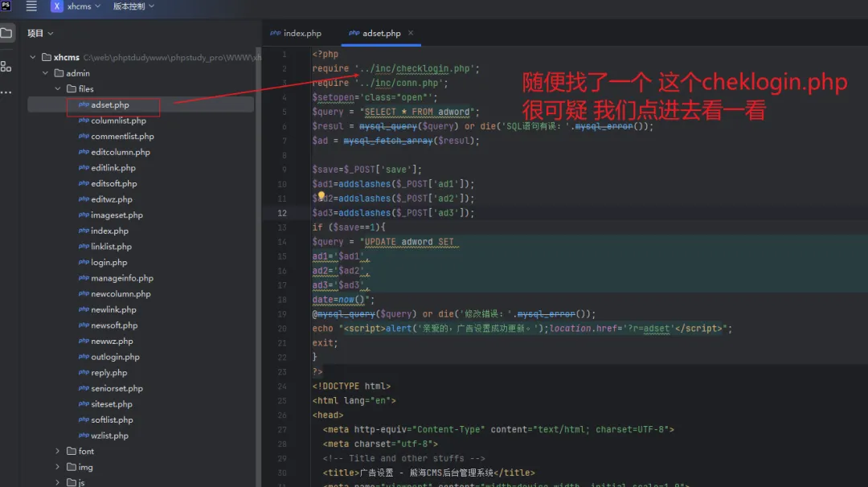Click the exit; statement on line 21
Viewport: 868px width, 487px height.
click(x=325, y=343)
